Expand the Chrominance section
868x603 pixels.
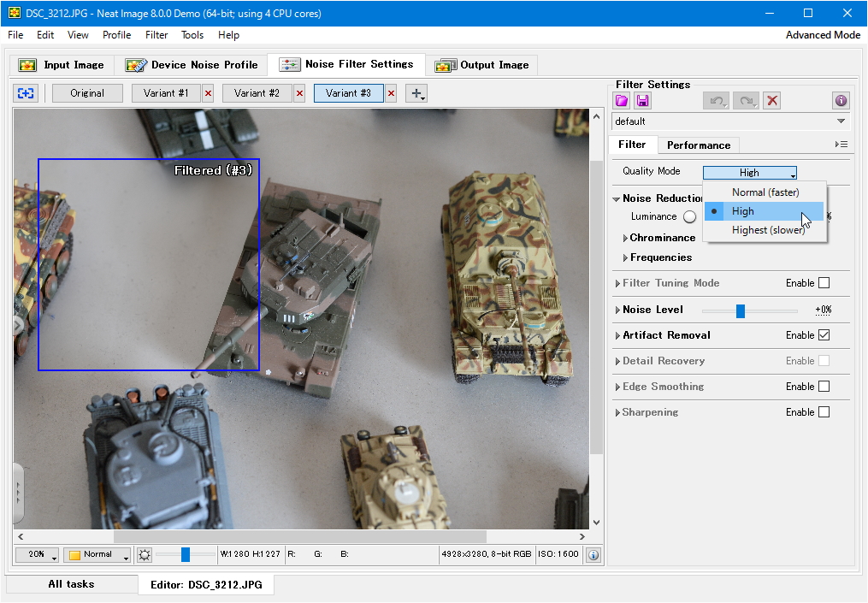(625, 238)
